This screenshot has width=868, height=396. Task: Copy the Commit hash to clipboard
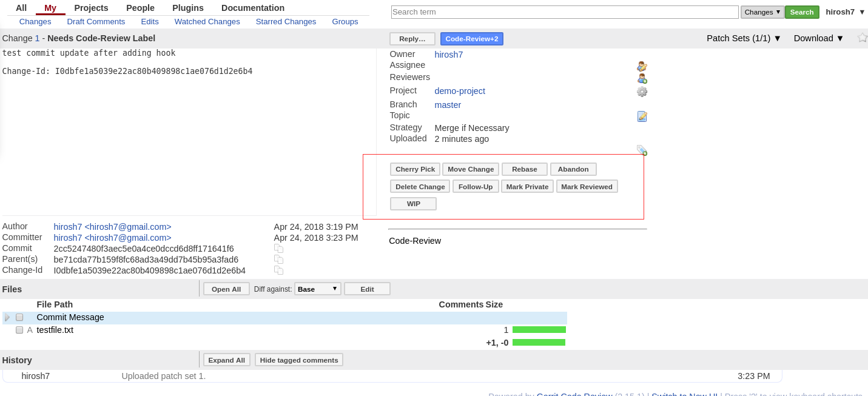coord(278,249)
